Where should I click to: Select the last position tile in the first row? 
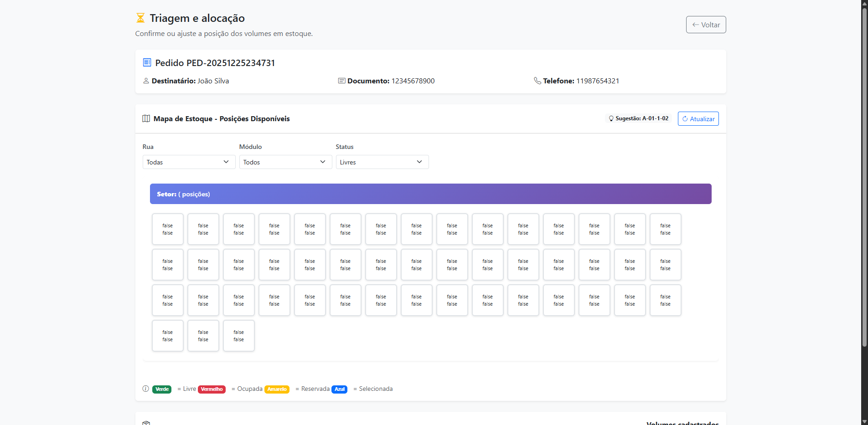tap(665, 229)
